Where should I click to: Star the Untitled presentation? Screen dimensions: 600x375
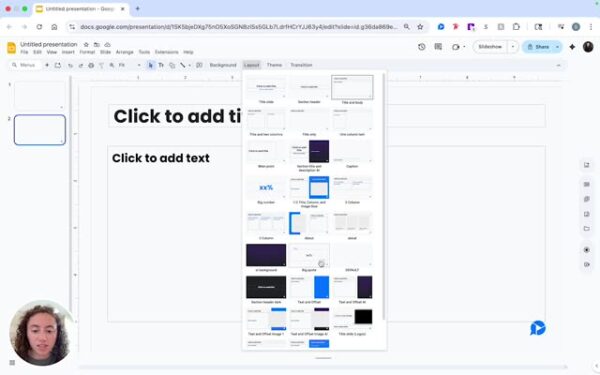click(86, 44)
